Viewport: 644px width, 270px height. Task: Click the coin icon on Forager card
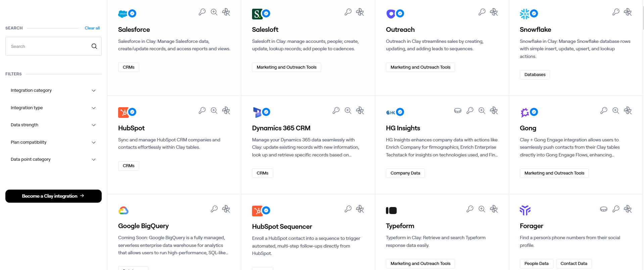pyautogui.click(x=604, y=209)
